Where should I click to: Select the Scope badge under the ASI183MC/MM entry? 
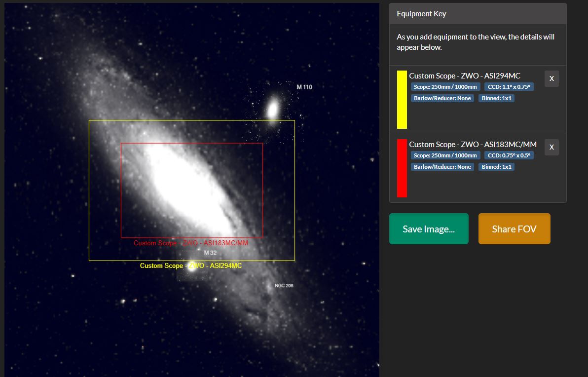[x=445, y=155]
